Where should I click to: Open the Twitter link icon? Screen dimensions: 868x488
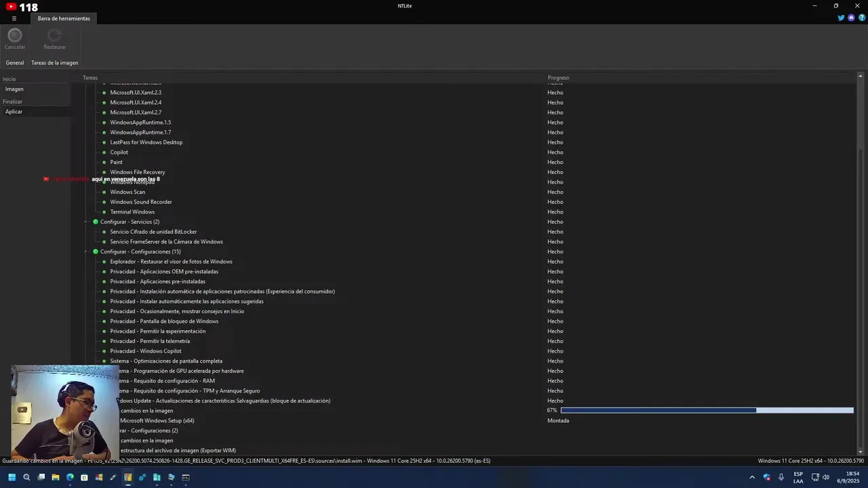pos(841,18)
